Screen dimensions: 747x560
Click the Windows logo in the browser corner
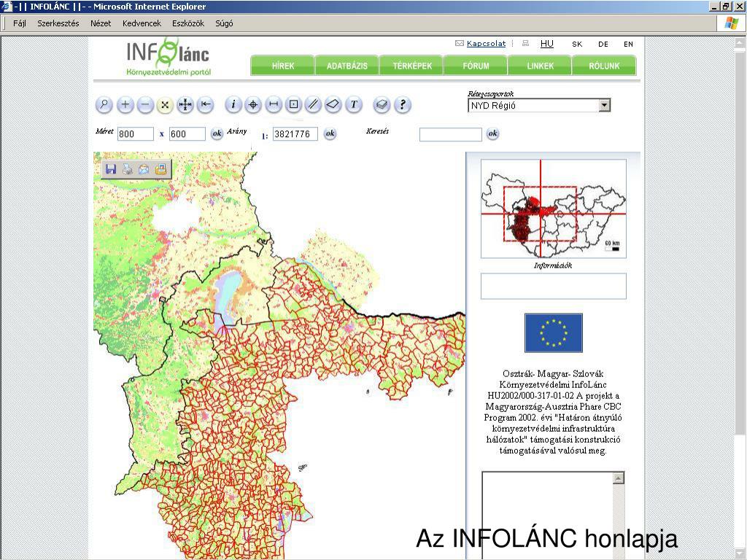pos(732,23)
